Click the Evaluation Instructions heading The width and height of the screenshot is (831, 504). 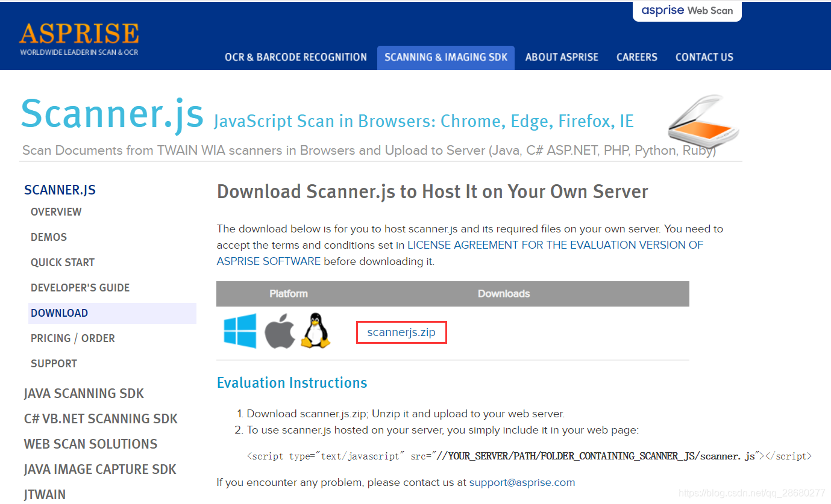292,383
